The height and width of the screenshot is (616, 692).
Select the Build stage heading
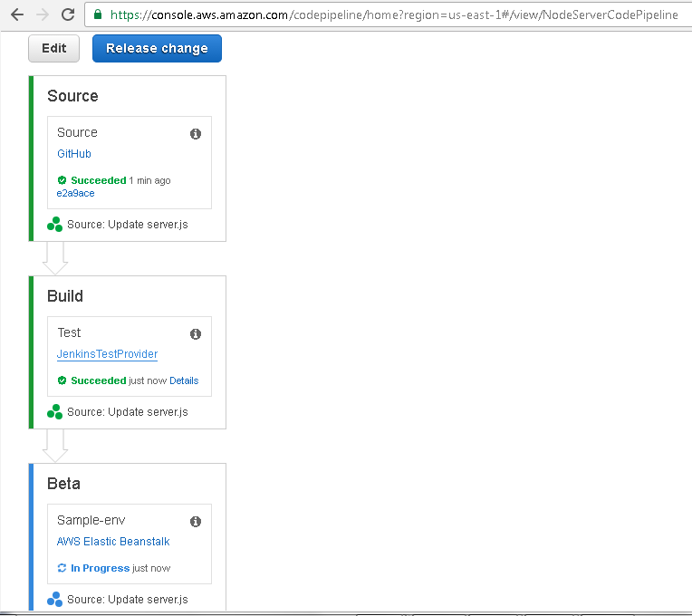(x=65, y=296)
